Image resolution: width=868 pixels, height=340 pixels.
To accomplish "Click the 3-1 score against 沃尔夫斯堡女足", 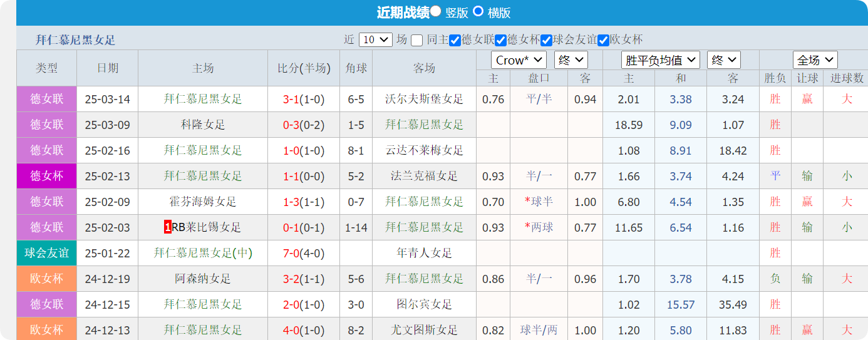I will pos(291,99).
